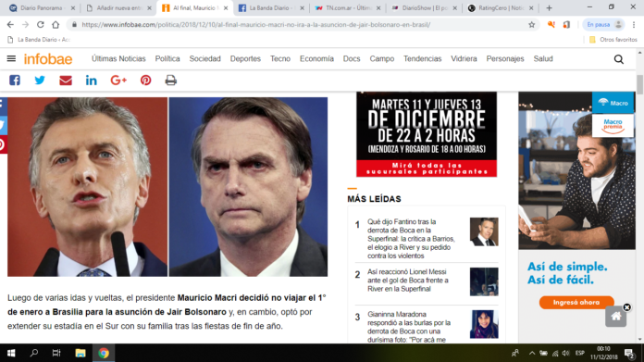The height and width of the screenshot is (362, 644).
Task: Print the article using printer icon
Action: (x=171, y=81)
